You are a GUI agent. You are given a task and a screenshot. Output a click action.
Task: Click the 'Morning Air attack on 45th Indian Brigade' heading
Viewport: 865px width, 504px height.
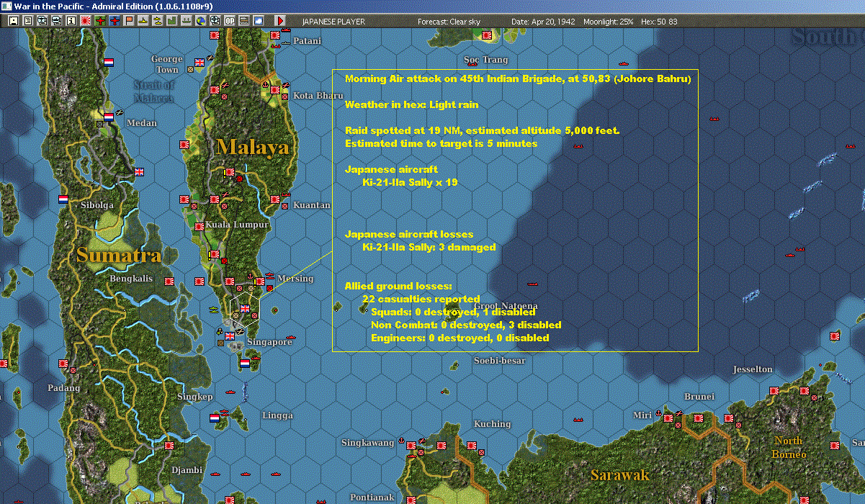point(518,78)
